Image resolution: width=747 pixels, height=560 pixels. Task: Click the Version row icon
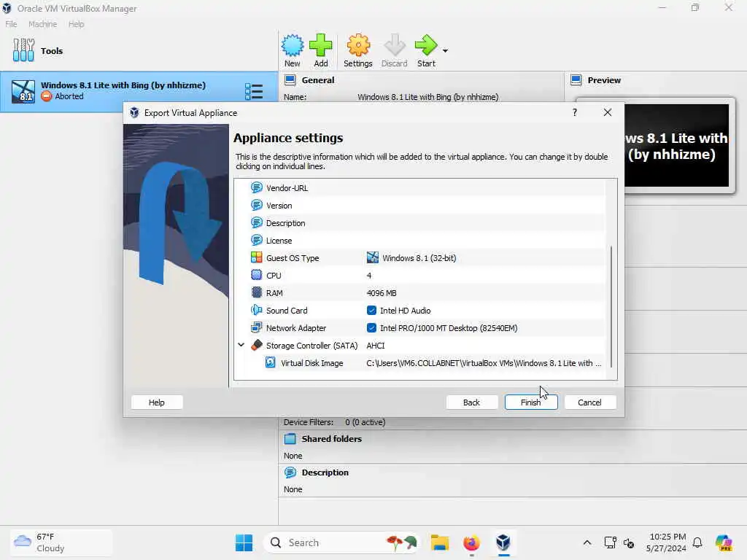(x=256, y=205)
